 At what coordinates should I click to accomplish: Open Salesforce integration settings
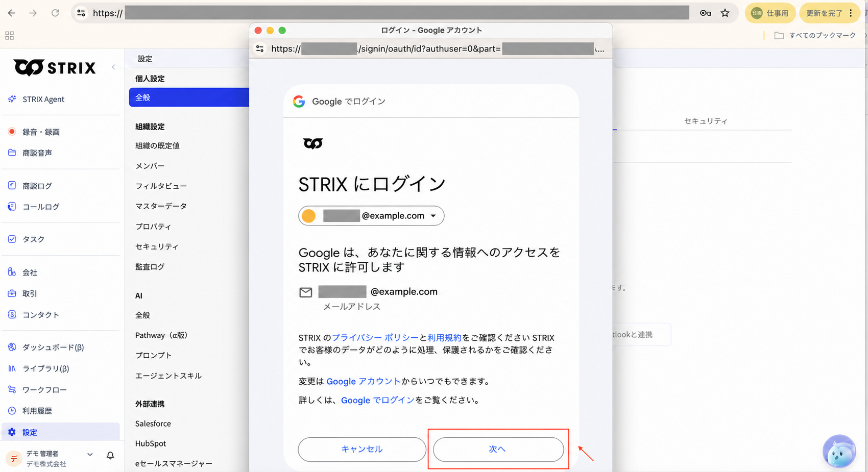pos(153,424)
